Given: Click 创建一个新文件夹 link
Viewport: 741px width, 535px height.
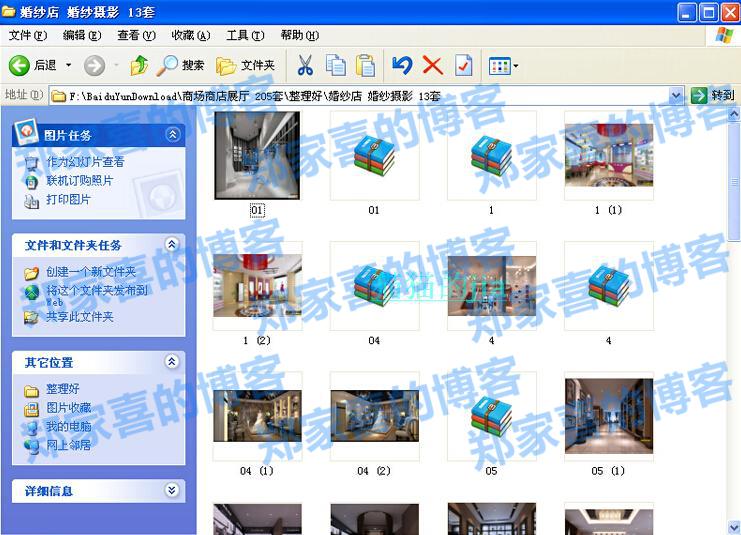Looking at the screenshot, I should click(x=91, y=272).
